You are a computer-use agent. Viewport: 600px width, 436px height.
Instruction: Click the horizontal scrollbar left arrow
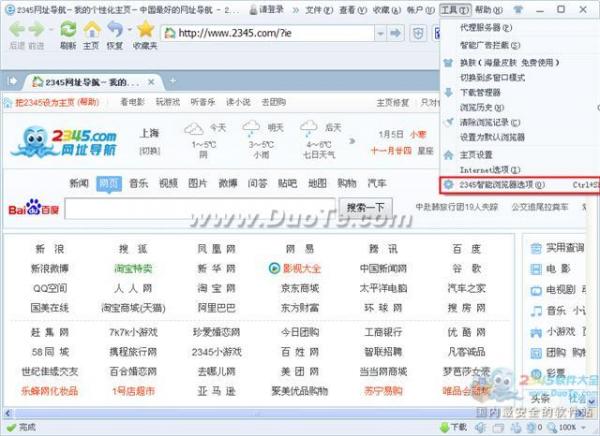point(8,413)
